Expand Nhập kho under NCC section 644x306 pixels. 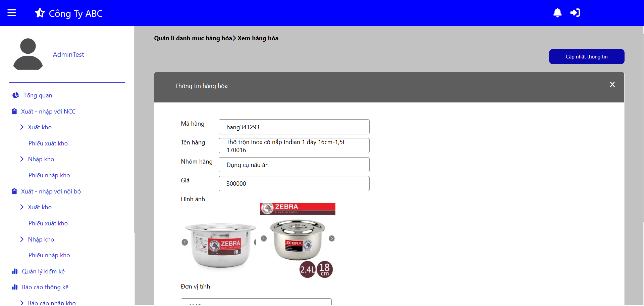22,159
